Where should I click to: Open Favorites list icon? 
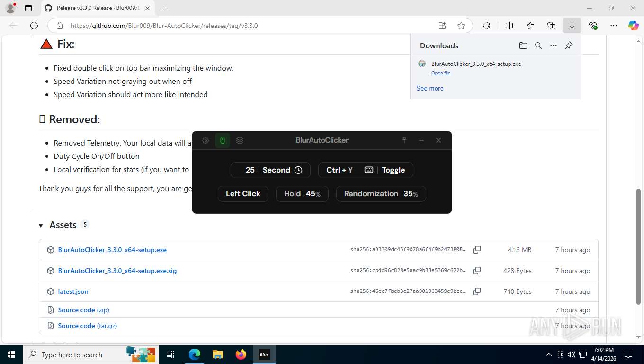coord(530,26)
